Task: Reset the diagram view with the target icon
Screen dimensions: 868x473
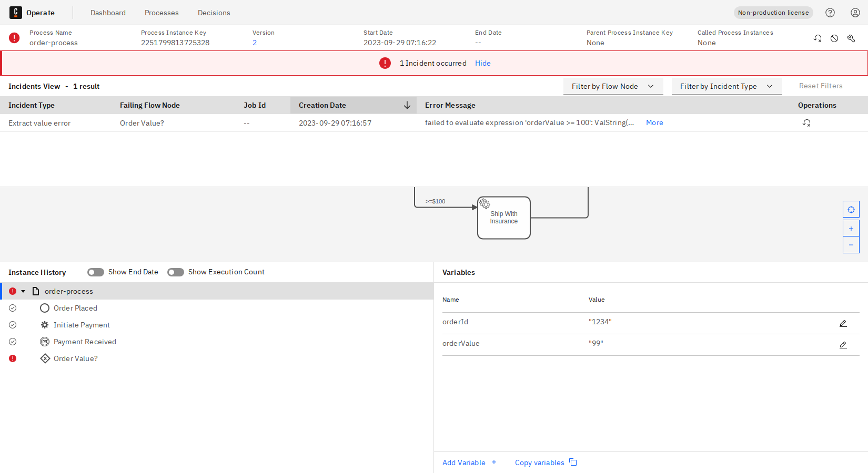Action: (x=851, y=209)
